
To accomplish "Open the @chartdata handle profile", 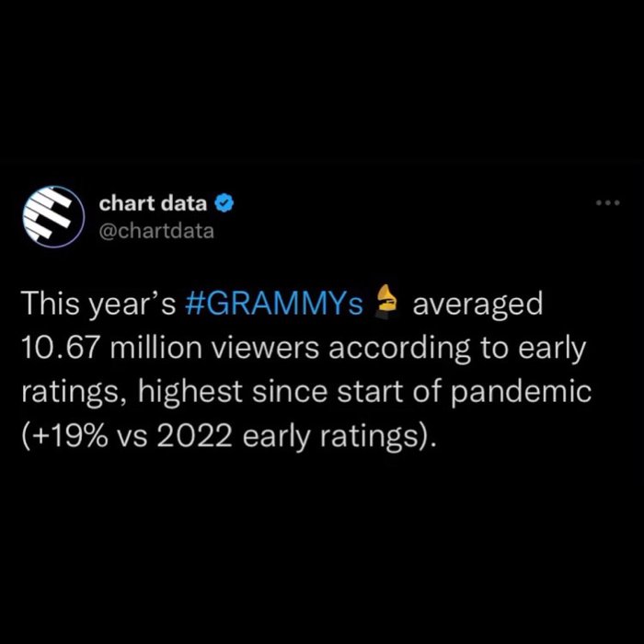I will click(156, 231).
